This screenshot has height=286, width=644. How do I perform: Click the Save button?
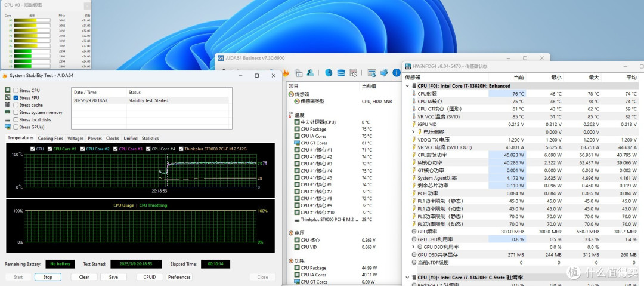tap(113, 277)
